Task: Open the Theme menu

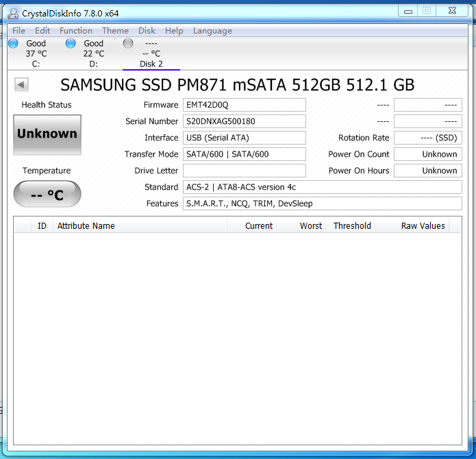Action: click(x=115, y=31)
